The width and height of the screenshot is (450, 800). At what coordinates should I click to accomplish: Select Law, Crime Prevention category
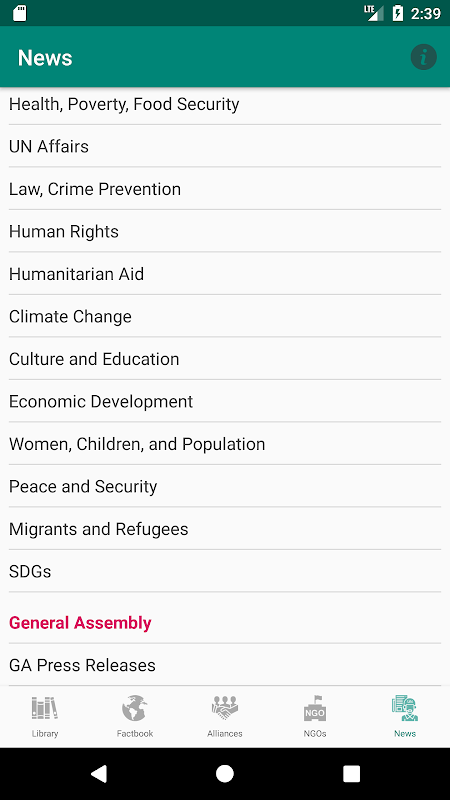coord(225,188)
